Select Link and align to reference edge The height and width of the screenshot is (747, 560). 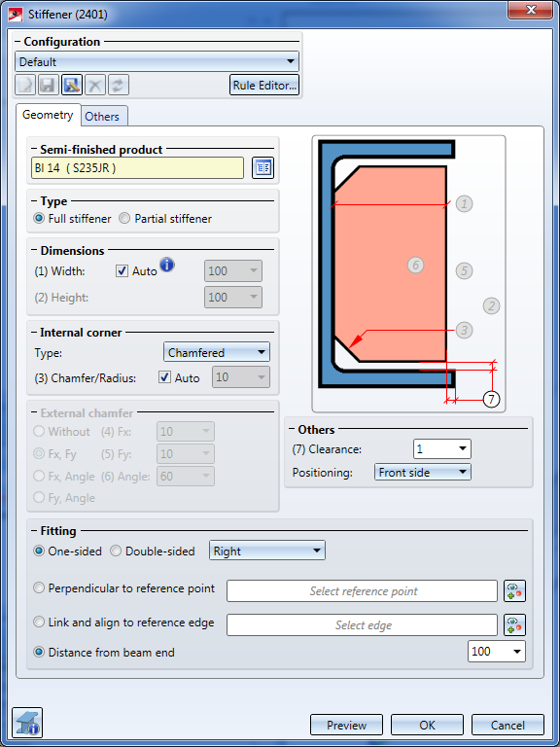(123, 622)
